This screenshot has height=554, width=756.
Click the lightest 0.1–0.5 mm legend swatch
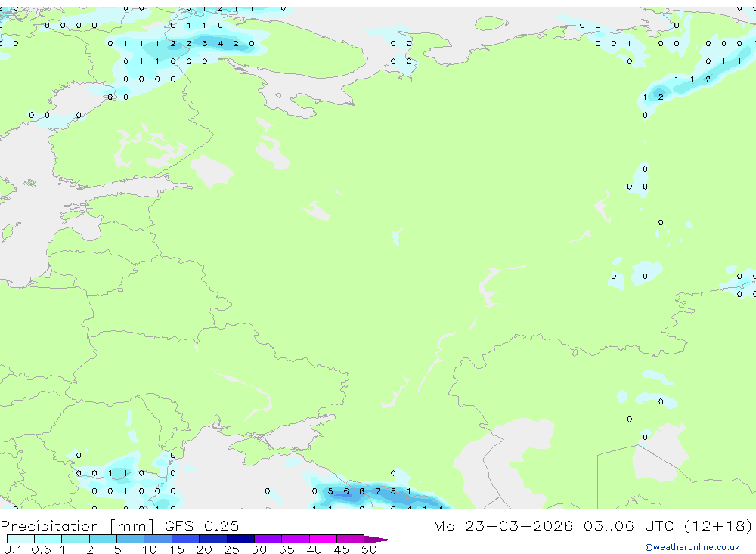(20, 539)
